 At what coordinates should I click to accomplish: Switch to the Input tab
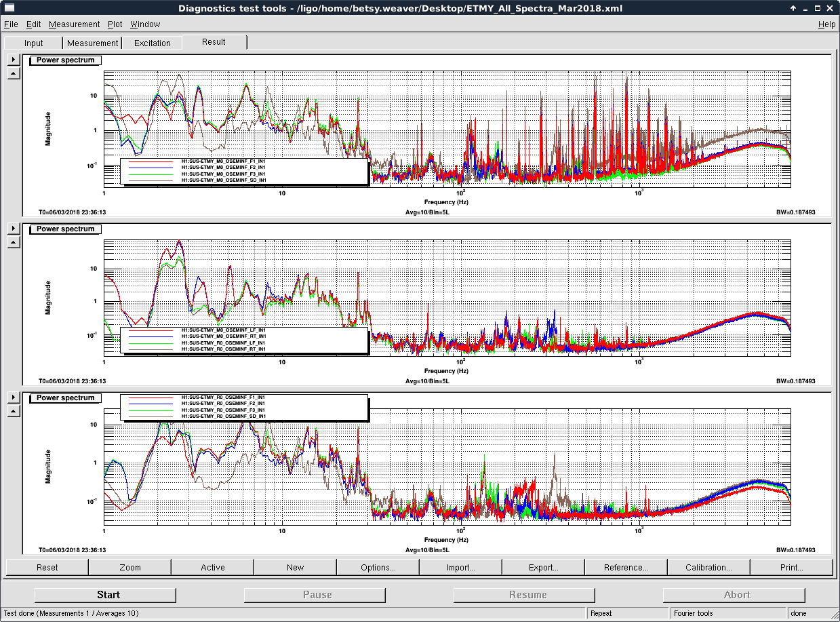point(34,43)
